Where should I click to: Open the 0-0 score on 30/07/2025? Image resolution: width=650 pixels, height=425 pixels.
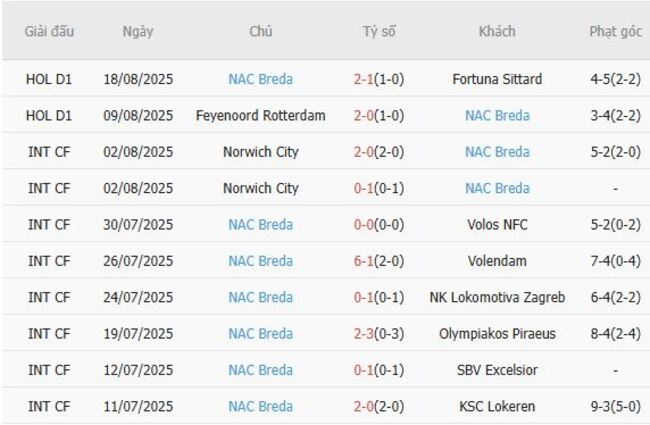(363, 225)
